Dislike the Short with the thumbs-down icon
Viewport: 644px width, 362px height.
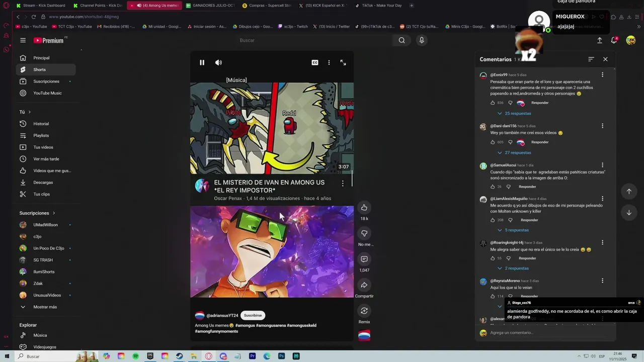(364, 233)
